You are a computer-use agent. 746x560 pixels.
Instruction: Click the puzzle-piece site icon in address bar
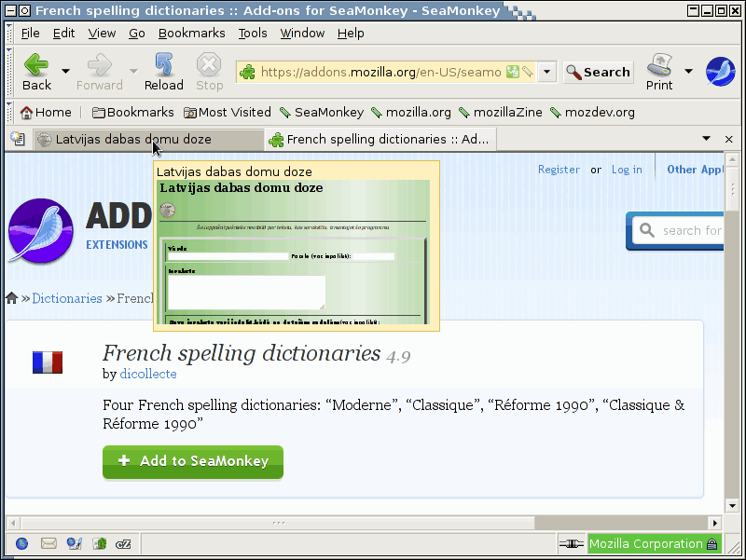pyautogui.click(x=247, y=73)
